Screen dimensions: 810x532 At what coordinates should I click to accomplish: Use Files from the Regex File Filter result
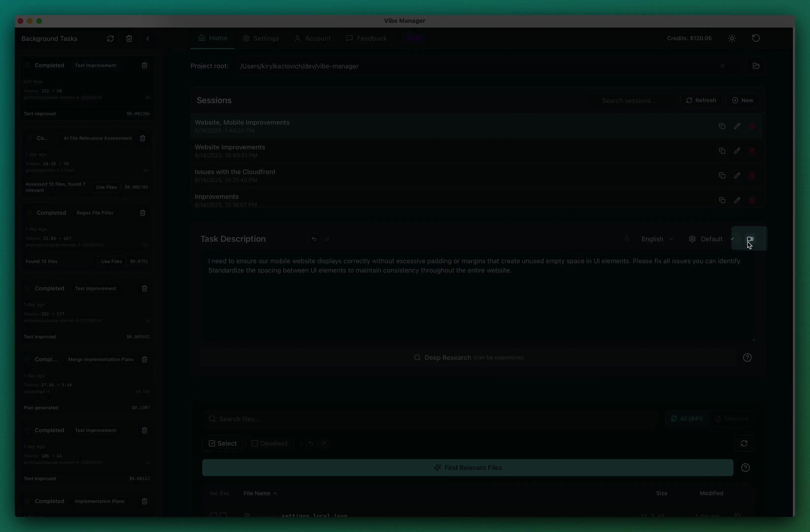tap(111, 262)
